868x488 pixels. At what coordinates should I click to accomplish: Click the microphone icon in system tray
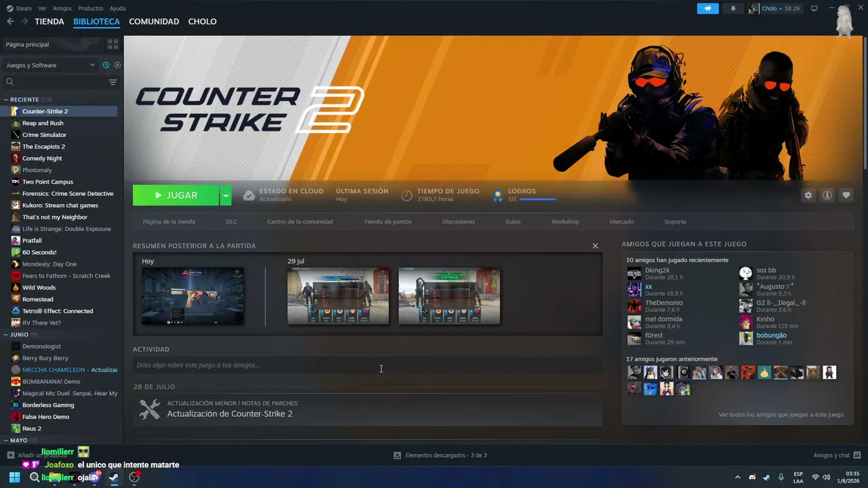(x=781, y=477)
